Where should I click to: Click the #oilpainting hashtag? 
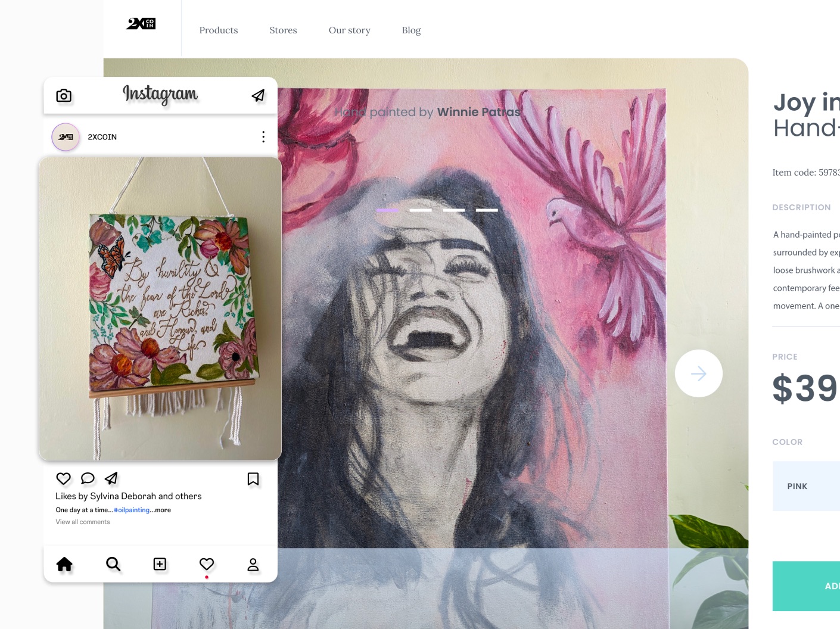click(x=132, y=510)
